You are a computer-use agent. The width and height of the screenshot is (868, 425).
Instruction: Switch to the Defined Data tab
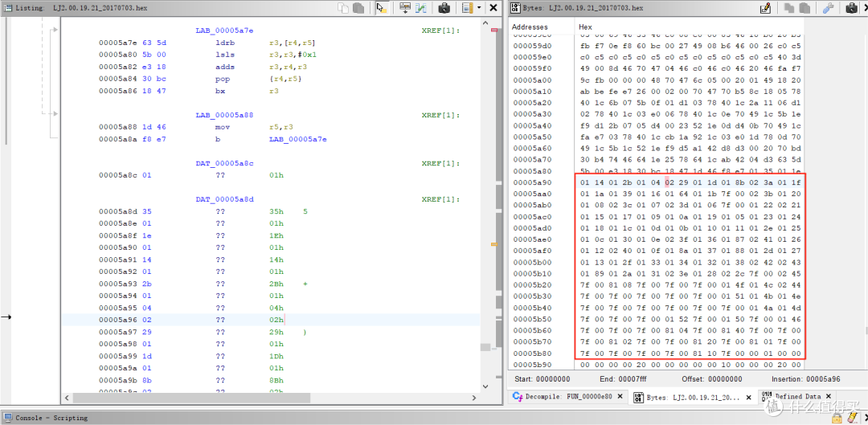797,396
